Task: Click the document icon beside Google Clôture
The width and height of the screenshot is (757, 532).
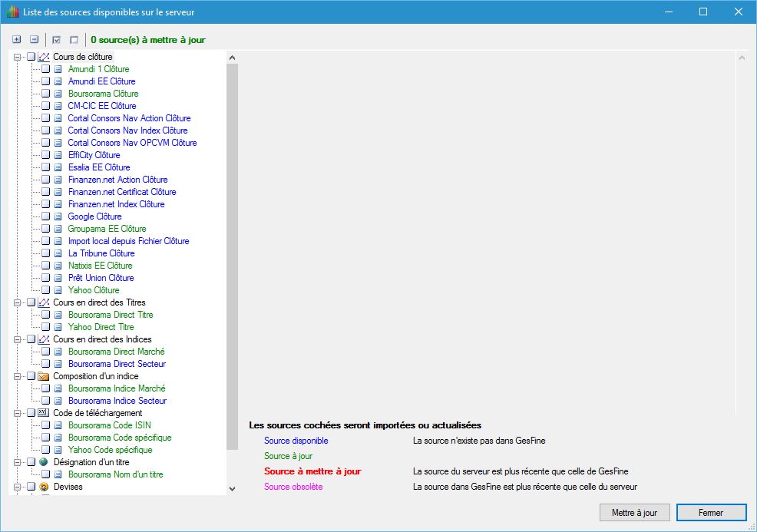Action: 58,216
